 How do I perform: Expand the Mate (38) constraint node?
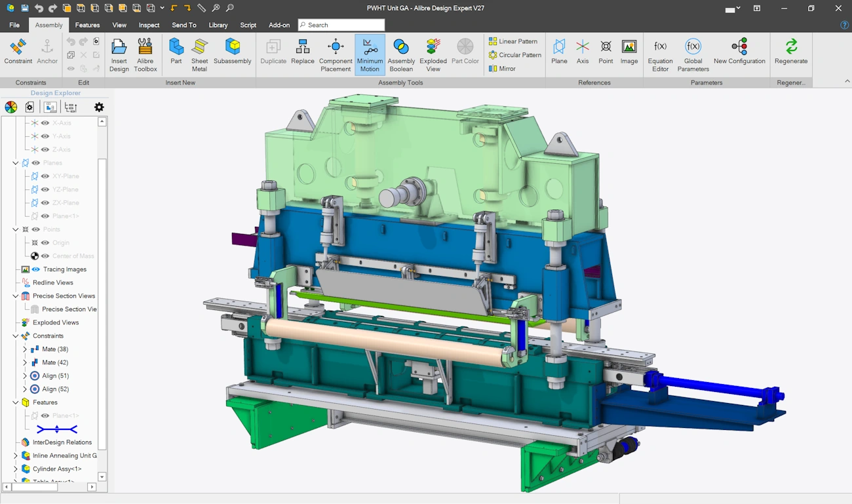coord(25,349)
